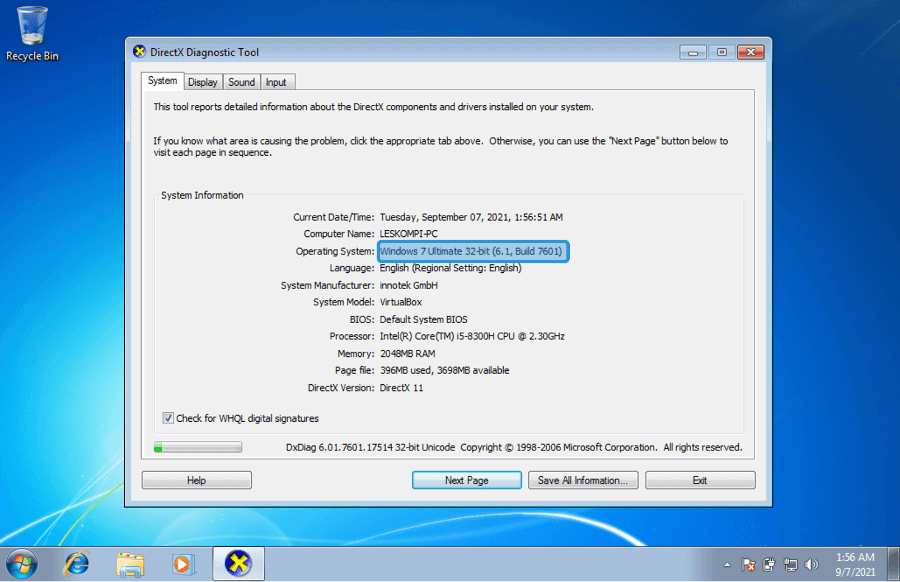Click the plug device tray icon

click(x=769, y=565)
